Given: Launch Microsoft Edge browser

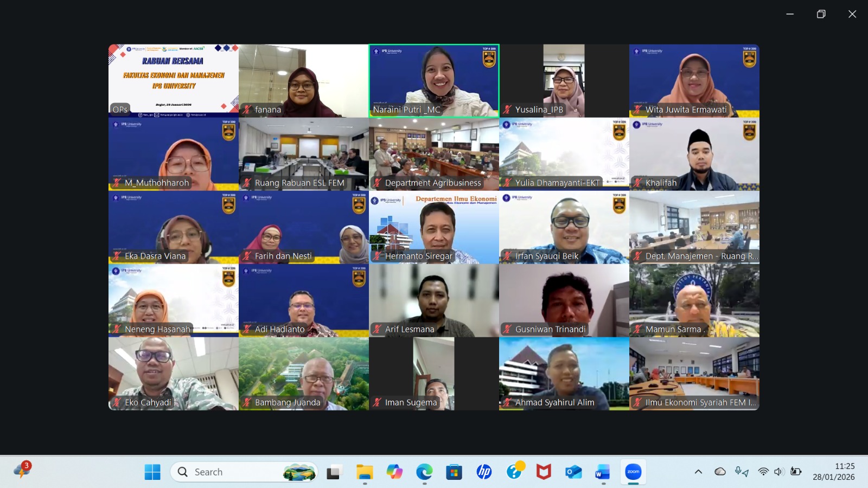Looking at the screenshot, I should (424, 472).
